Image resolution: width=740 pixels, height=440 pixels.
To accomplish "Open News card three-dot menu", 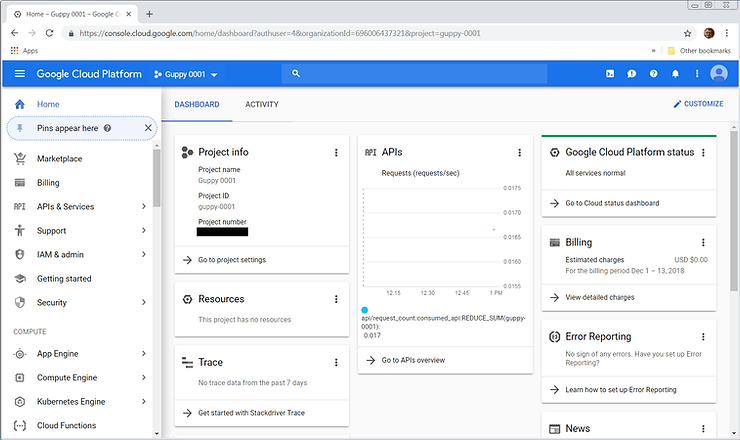I will click(703, 429).
